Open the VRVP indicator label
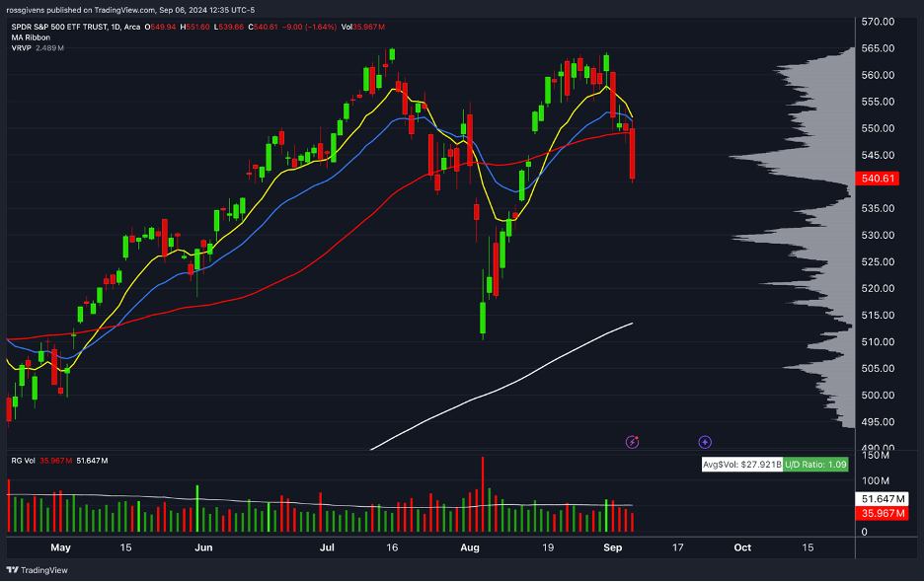The image size is (924, 582). pos(21,47)
